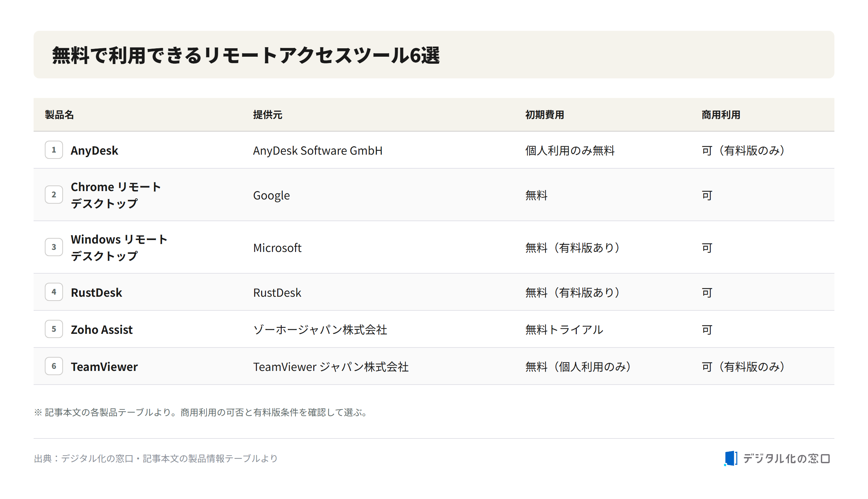The image size is (868, 499).
Task: Click the 無料（個人利用のみ） cost cell
Action: (x=579, y=367)
